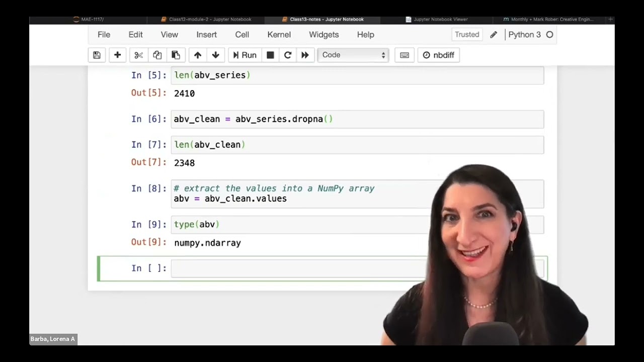This screenshot has width=644, height=362.
Task: Restart kernel and run all with fast-forward icon
Action: tap(305, 55)
